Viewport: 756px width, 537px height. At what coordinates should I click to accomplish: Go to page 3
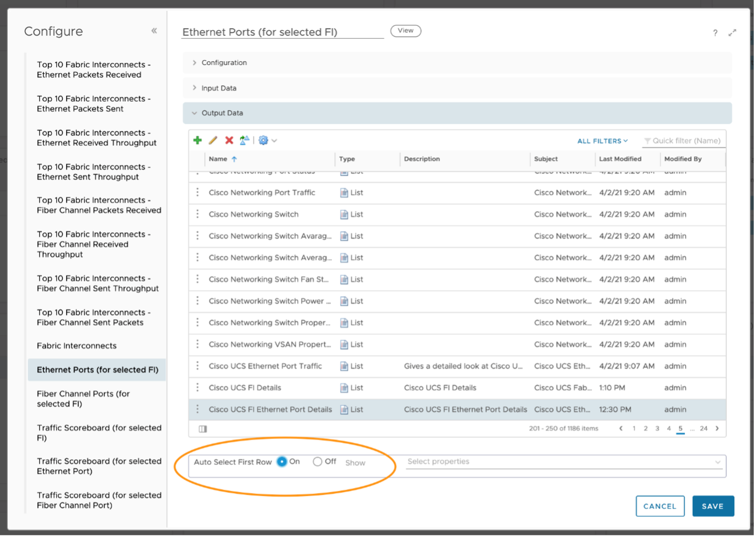[x=657, y=428]
